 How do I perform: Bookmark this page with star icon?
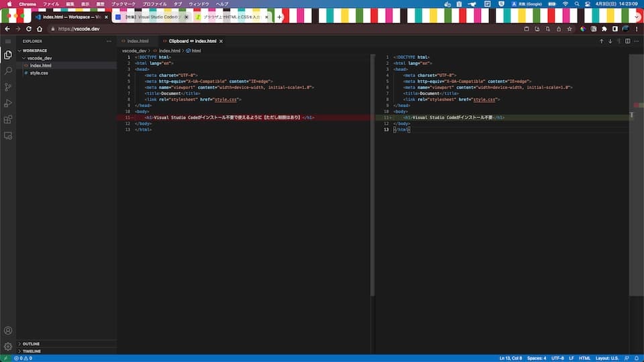pos(570,29)
